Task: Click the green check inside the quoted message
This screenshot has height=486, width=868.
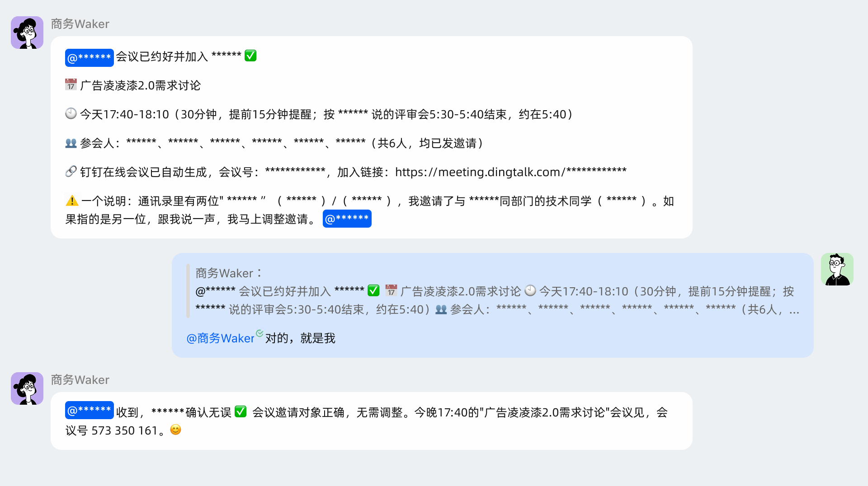Action: (373, 290)
